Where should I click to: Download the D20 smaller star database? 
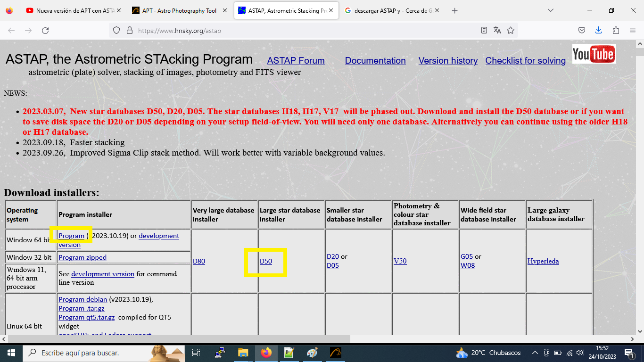(333, 256)
